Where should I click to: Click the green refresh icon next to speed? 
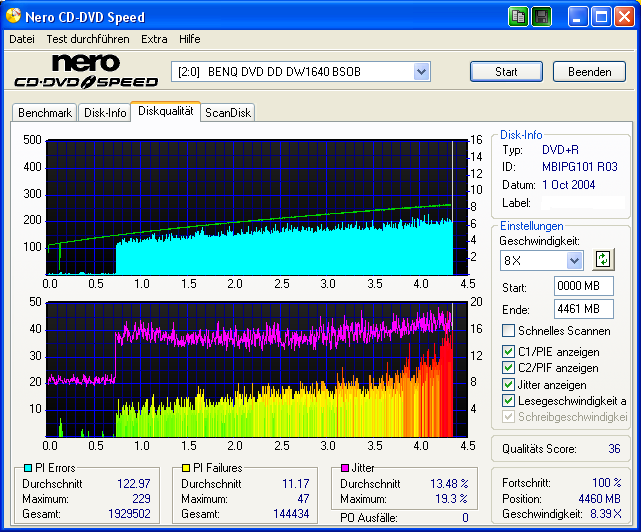pos(602,260)
